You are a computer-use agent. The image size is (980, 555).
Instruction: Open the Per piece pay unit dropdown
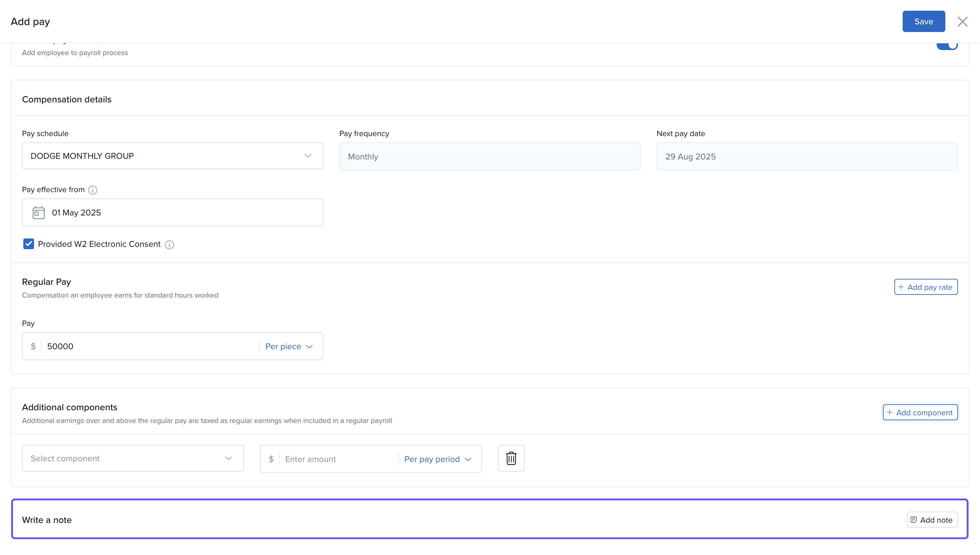click(x=289, y=347)
